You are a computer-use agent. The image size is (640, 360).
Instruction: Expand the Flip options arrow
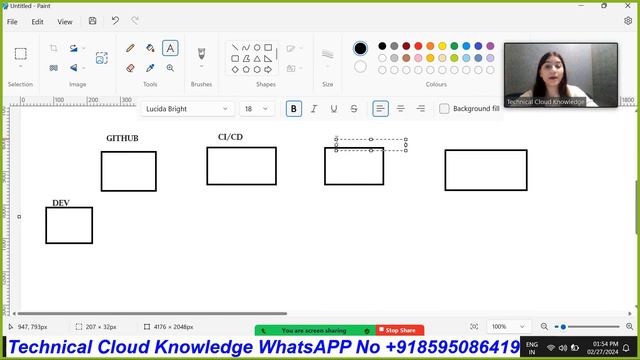pos(84,68)
